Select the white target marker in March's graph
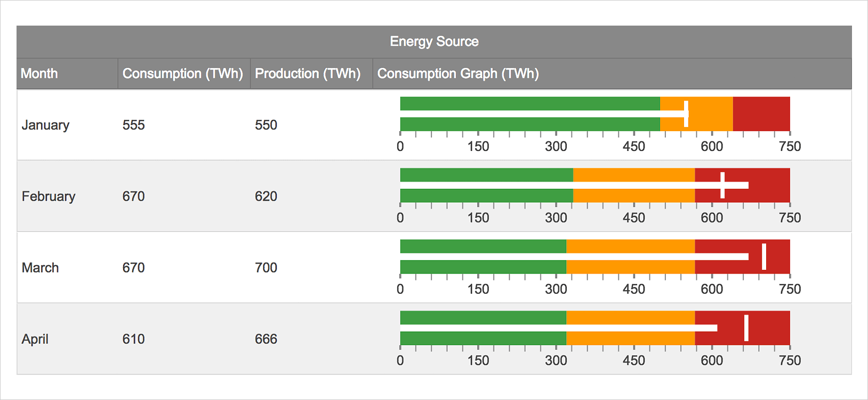This screenshot has width=868, height=400. [764, 257]
